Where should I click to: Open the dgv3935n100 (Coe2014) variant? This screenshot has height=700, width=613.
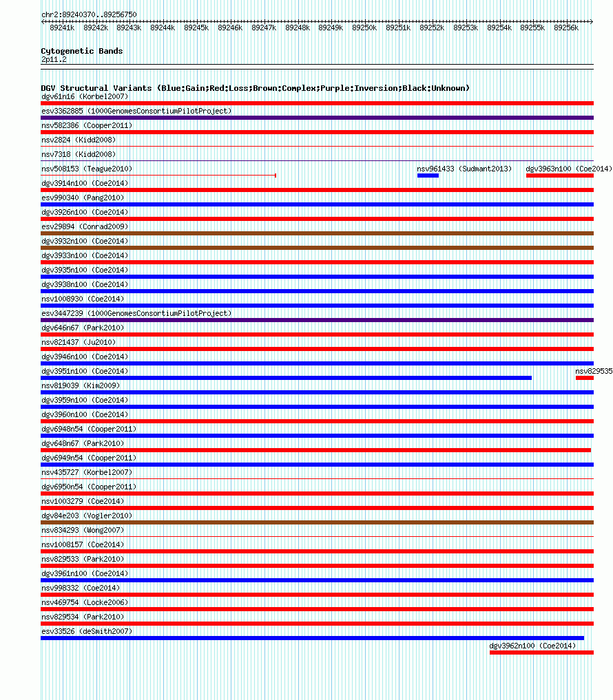pyautogui.click(x=85, y=270)
